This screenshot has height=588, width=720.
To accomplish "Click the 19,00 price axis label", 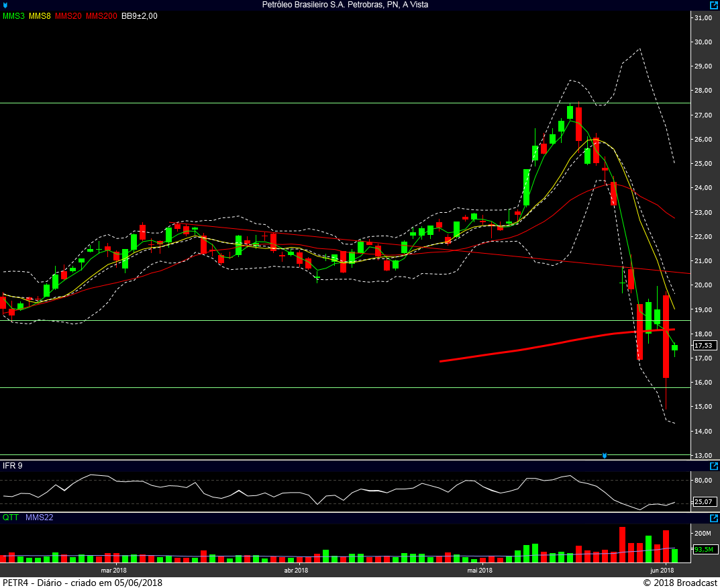I will [703, 310].
